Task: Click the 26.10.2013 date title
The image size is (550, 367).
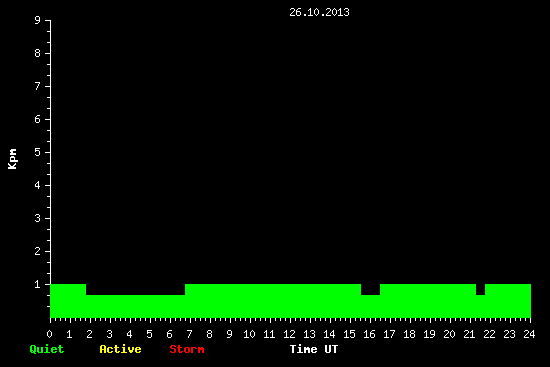Action: pyautogui.click(x=319, y=12)
